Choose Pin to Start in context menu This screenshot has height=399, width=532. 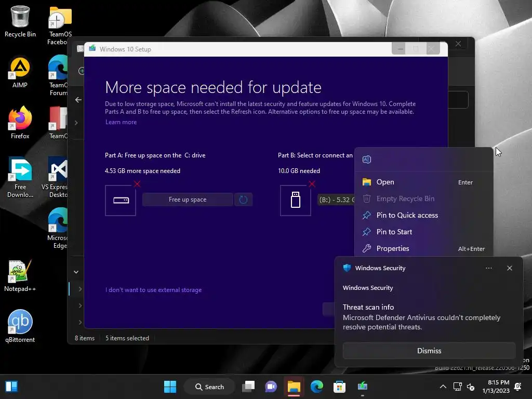[424, 232]
